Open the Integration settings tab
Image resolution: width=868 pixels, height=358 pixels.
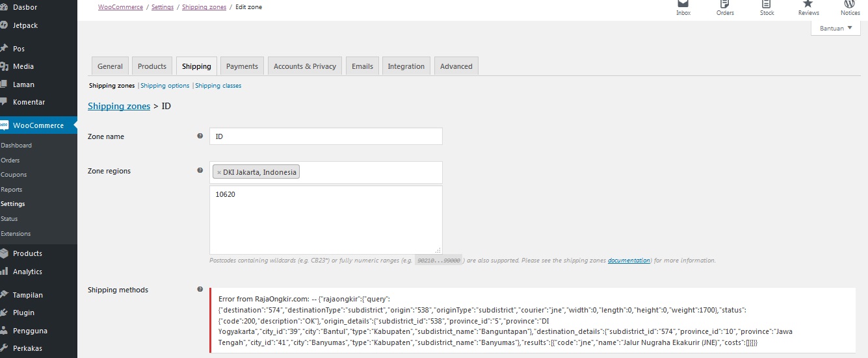406,66
